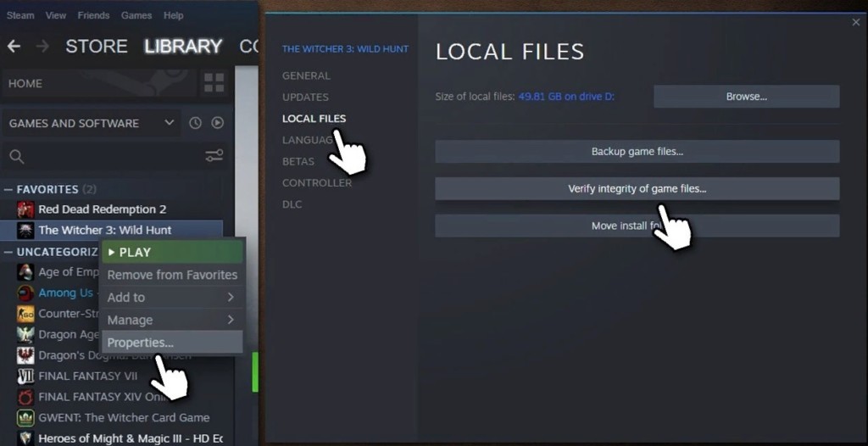Open the View menu

[56, 15]
